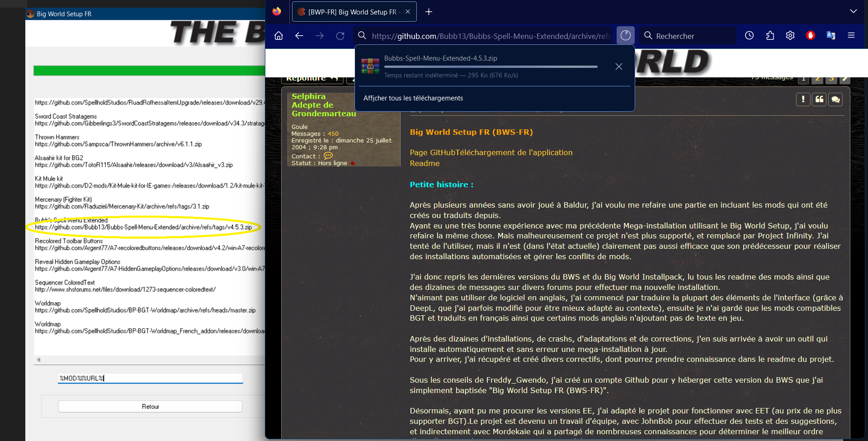Click the Bubbs-Spell-Menu-Extended v4.5.3.zip URL line
Viewport: 868px width, 441px height.
click(143, 227)
